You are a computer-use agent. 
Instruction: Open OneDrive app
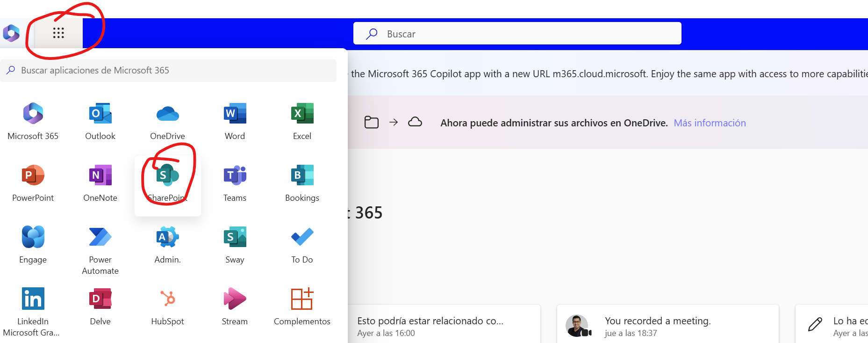(168, 122)
